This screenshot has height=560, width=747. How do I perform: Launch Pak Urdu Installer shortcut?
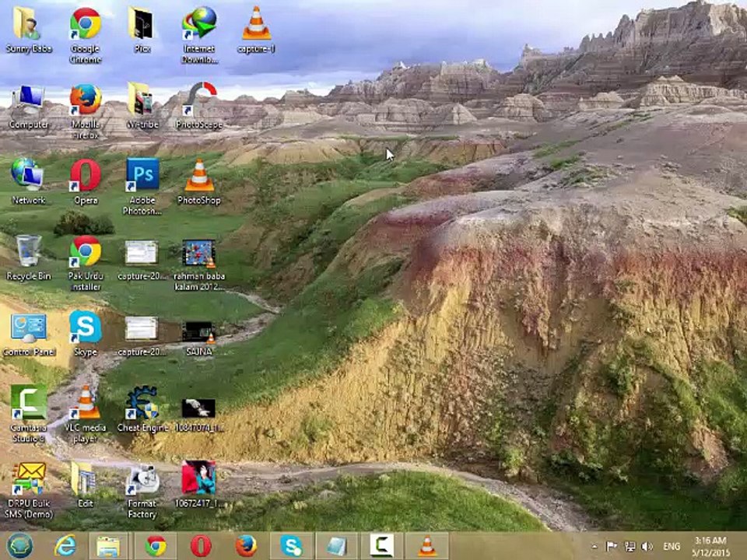click(x=86, y=263)
